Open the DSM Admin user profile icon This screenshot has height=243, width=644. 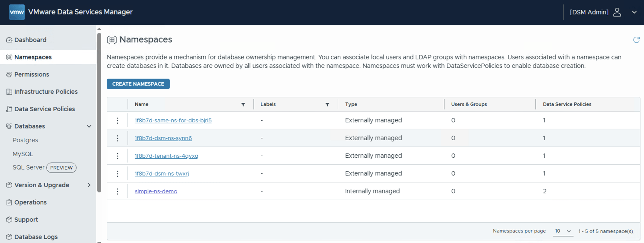[617, 12]
